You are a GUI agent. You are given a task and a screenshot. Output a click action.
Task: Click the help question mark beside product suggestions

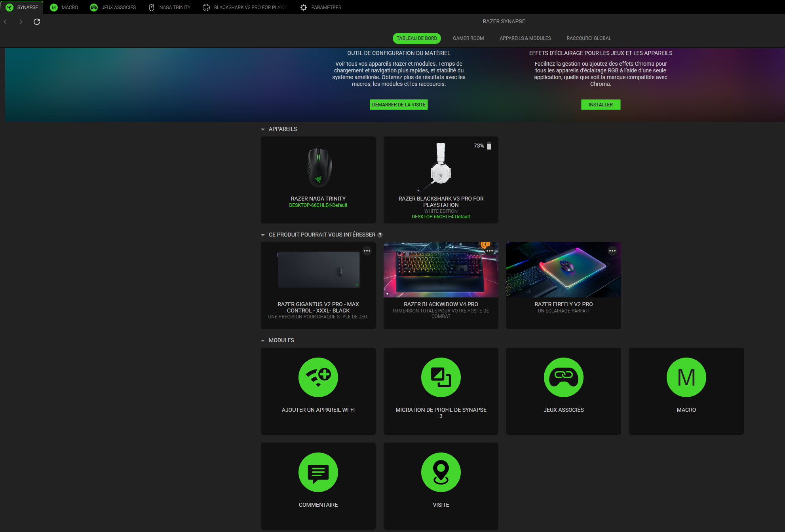(380, 235)
